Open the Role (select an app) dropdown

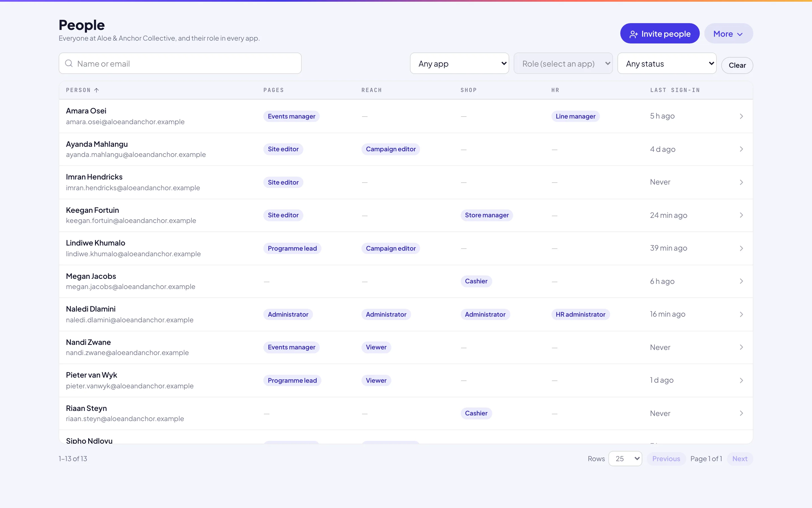pos(563,63)
